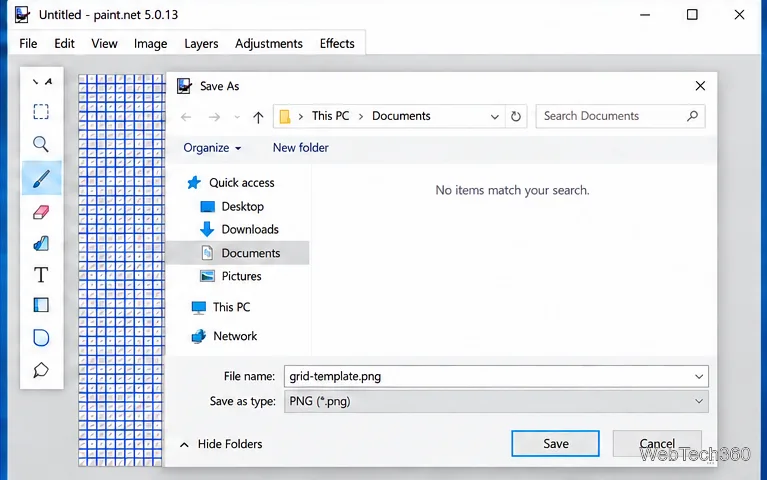Viewport: 767px width, 480px height.
Task: Click This PC in the address path
Action: click(x=331, y=116)
